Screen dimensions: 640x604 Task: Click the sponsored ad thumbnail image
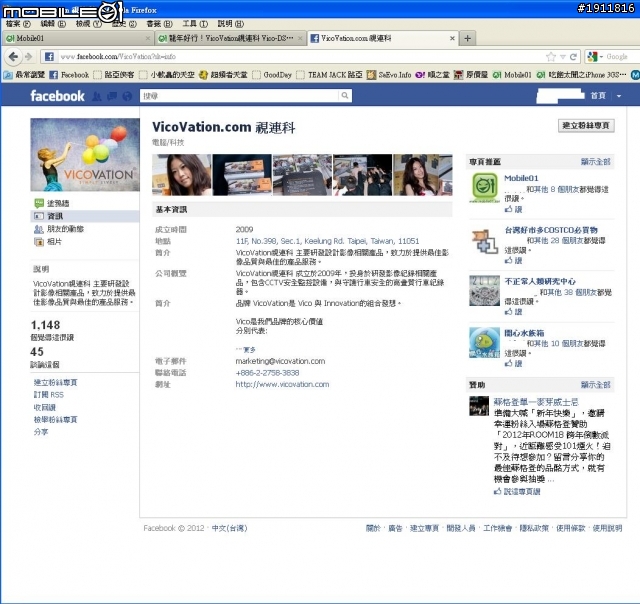[479, 406]
